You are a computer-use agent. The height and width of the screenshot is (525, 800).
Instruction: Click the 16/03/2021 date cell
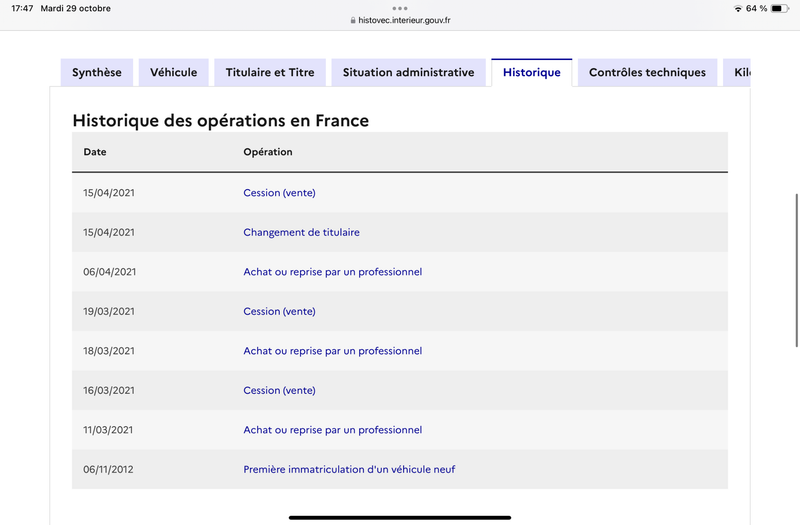tap(109, 390)
